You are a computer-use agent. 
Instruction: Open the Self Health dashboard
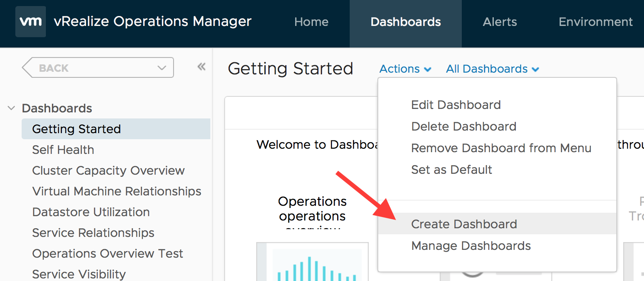tap(63, 150)
